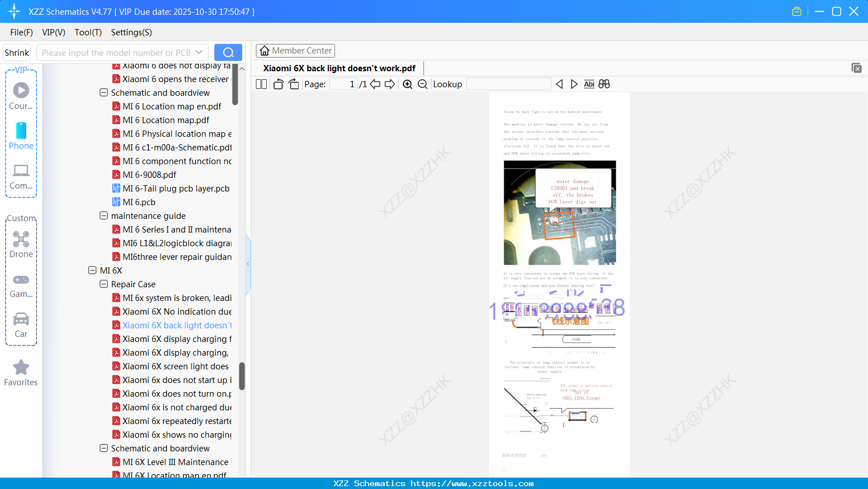The width and height of the screenshot is (868, 489).
Task: Collapse the MI 6 maintenance guide folder
Action: tap(104, 215)
